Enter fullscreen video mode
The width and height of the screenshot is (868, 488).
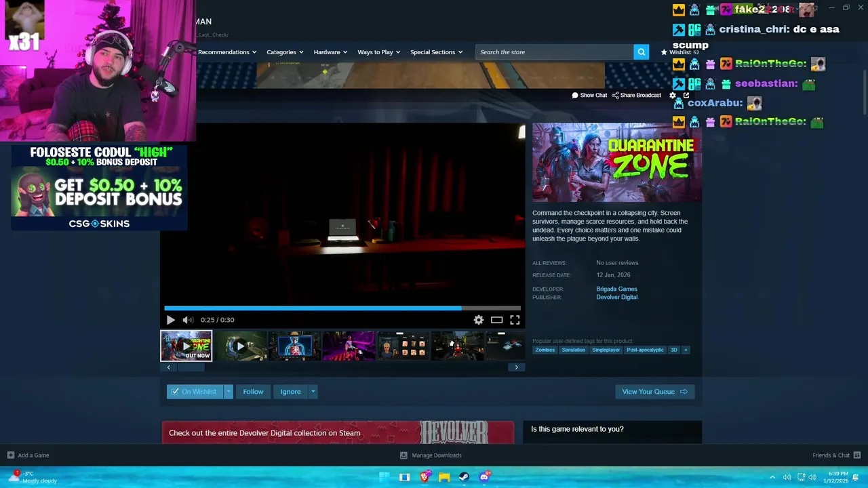(x=515, y=320)
